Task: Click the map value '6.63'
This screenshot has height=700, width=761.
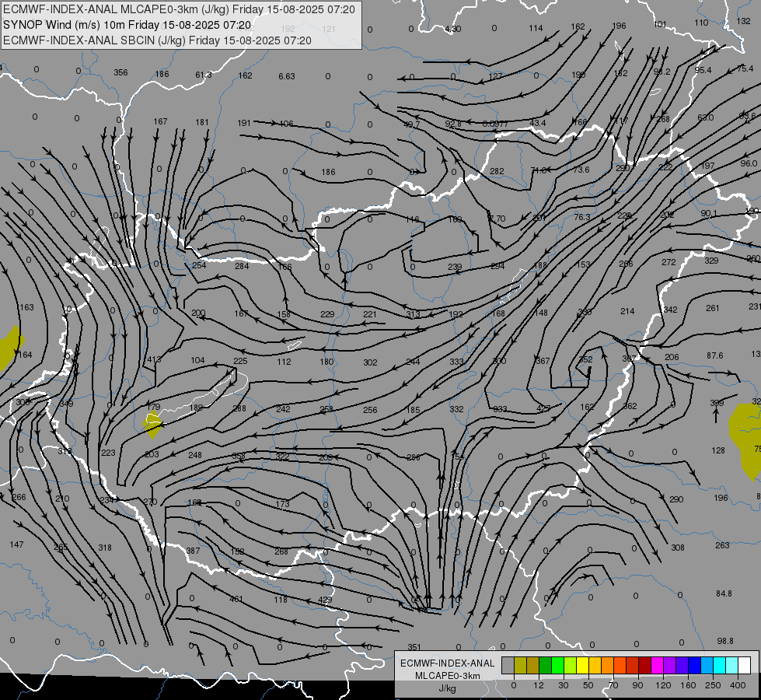Action: click(287, 76)
